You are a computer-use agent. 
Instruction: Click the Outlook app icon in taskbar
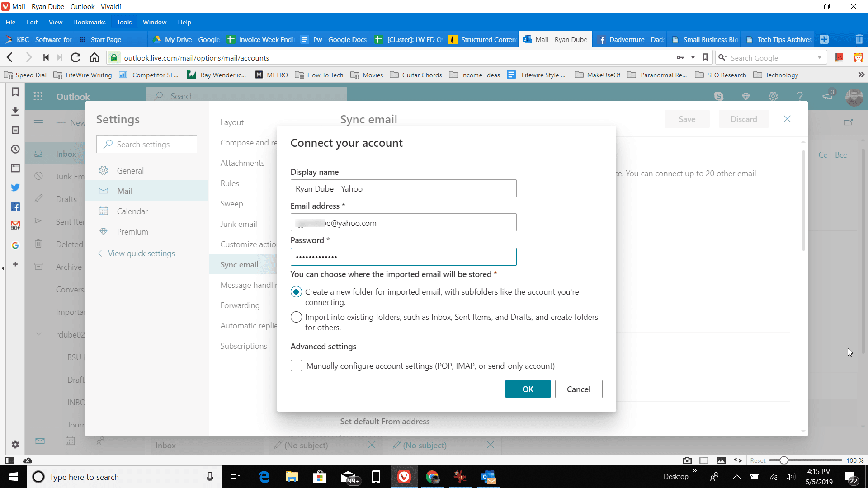pyautogui.click(x=489, y=477)
